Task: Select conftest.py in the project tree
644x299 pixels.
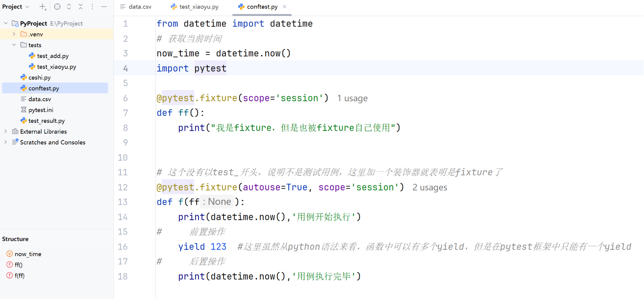Action: [x=55, y=88]
